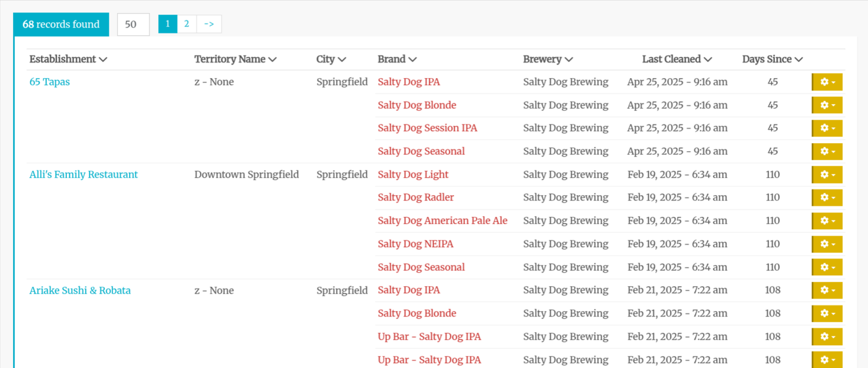Sort by Days Since column
This screenshot has height=368, width=868.
tap(772, 59)
